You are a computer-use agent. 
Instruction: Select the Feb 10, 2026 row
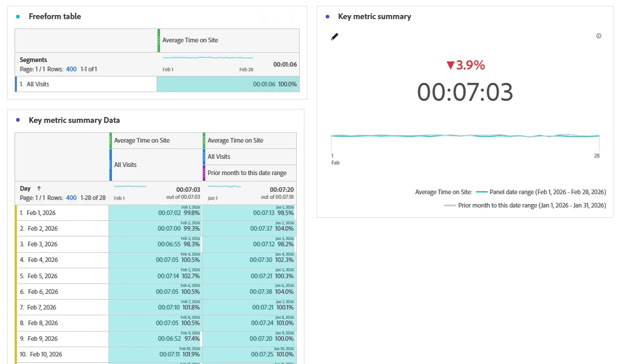[x=62, y=355]
